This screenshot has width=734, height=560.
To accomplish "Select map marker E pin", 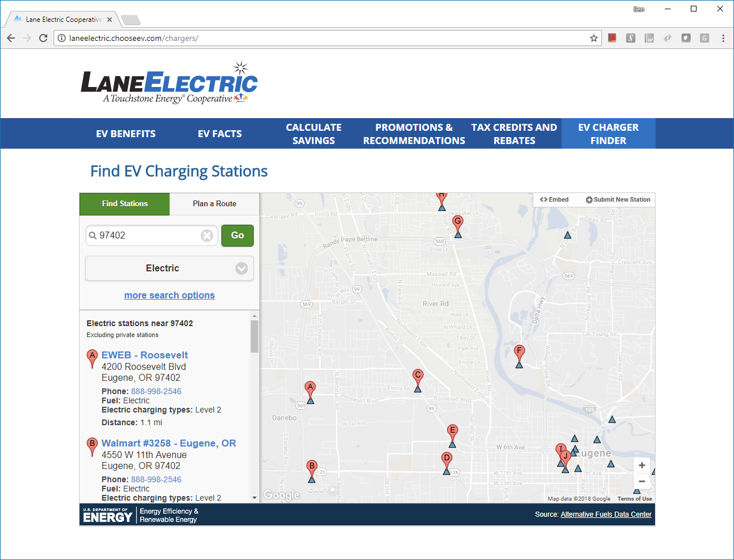I will click(x=453, y=432).
